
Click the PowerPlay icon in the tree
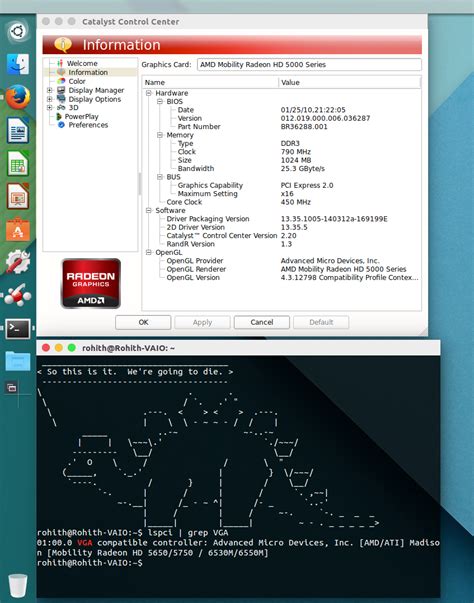pos(59,116)
